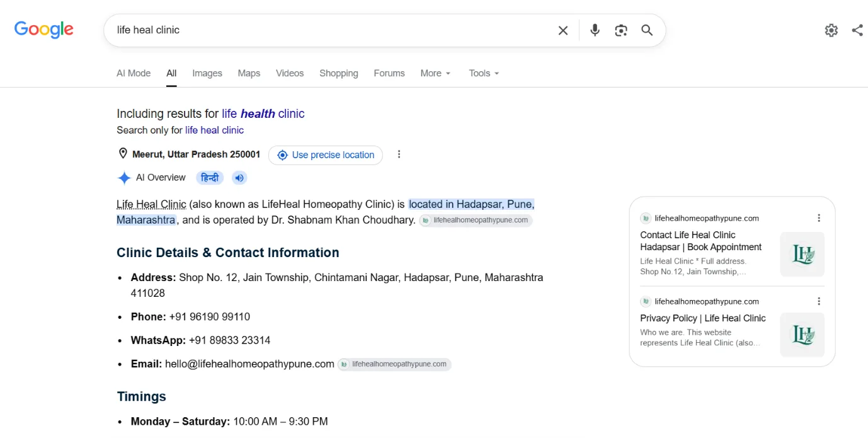Click Monday – Saturday timings line
868x438 pixels.
point(229,422)
